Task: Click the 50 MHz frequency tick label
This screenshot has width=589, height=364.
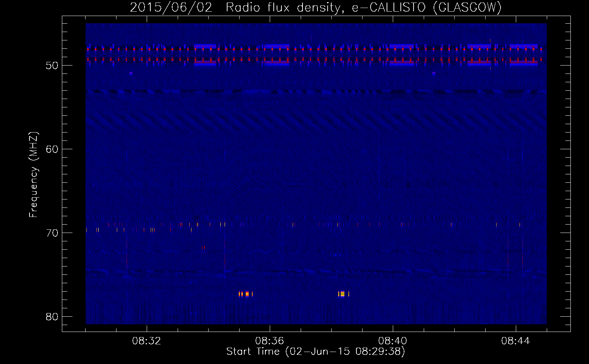Action: [52, 66]
